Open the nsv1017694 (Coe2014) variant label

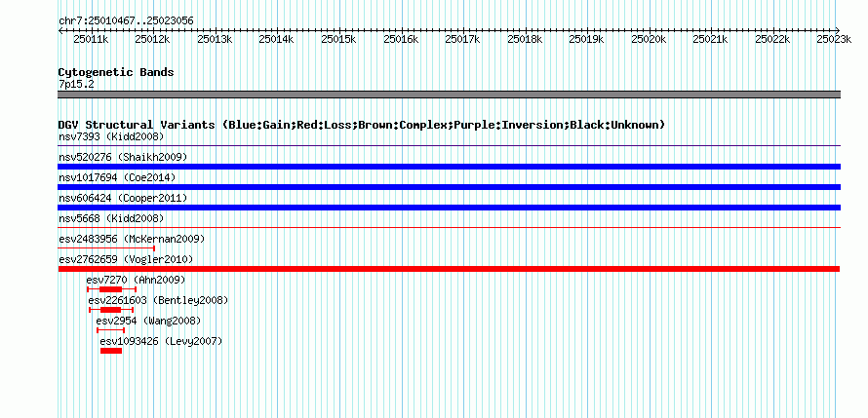coord(117,177)
